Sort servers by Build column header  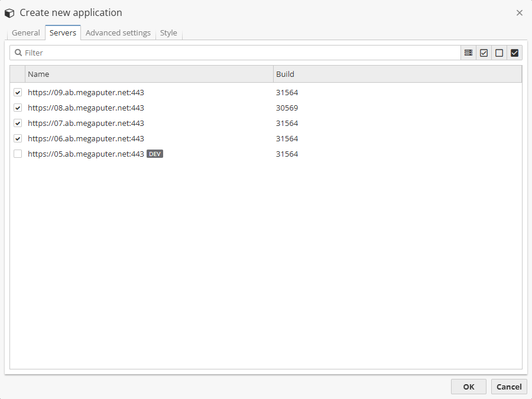click(x=396, y=74)
